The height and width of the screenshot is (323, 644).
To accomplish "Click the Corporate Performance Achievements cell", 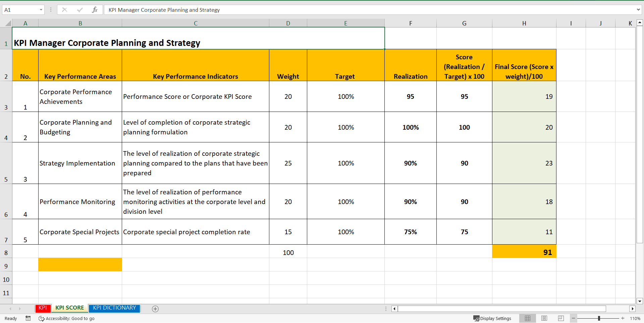I will [x=80, y=96].
